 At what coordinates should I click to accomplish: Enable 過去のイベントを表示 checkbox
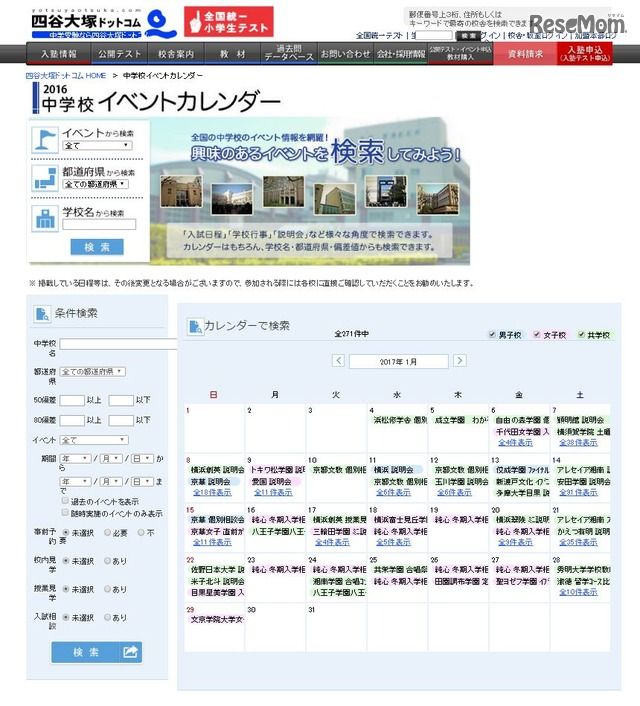[65, 501]
